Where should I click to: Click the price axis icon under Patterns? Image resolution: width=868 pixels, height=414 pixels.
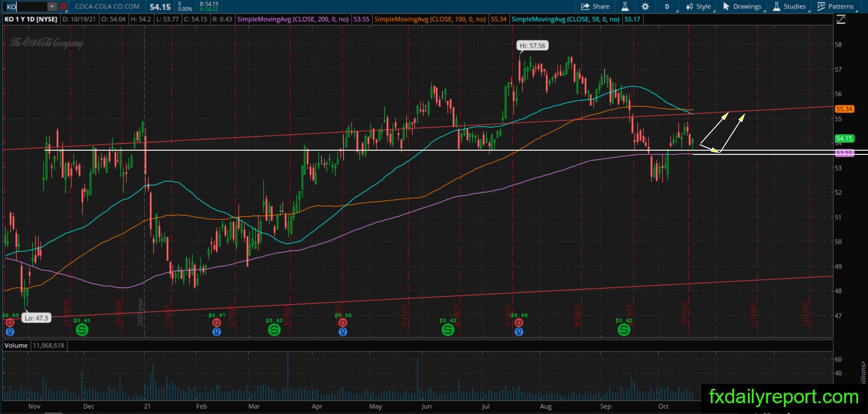coord(841,19)
